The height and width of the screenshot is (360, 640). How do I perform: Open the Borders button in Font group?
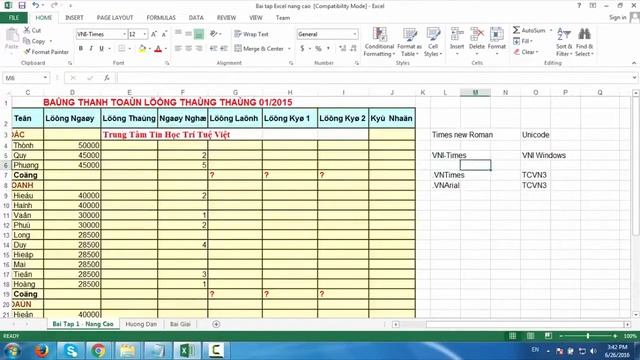[122, 49]
